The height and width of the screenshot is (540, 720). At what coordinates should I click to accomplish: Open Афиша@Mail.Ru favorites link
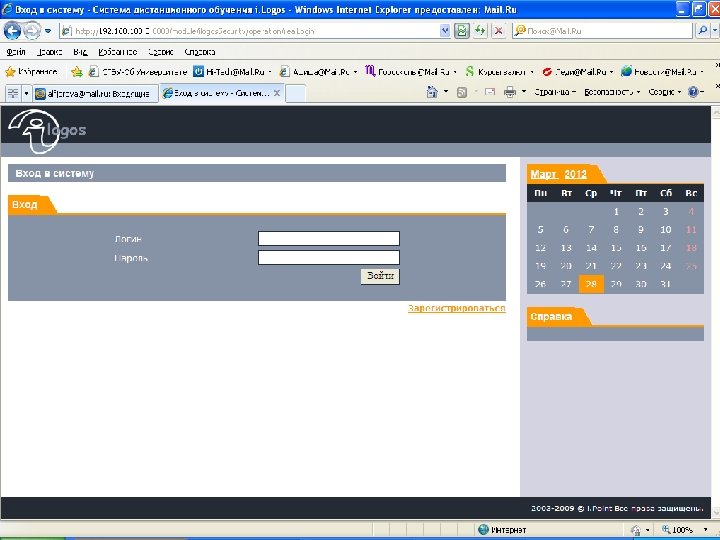tap(315, 72)
